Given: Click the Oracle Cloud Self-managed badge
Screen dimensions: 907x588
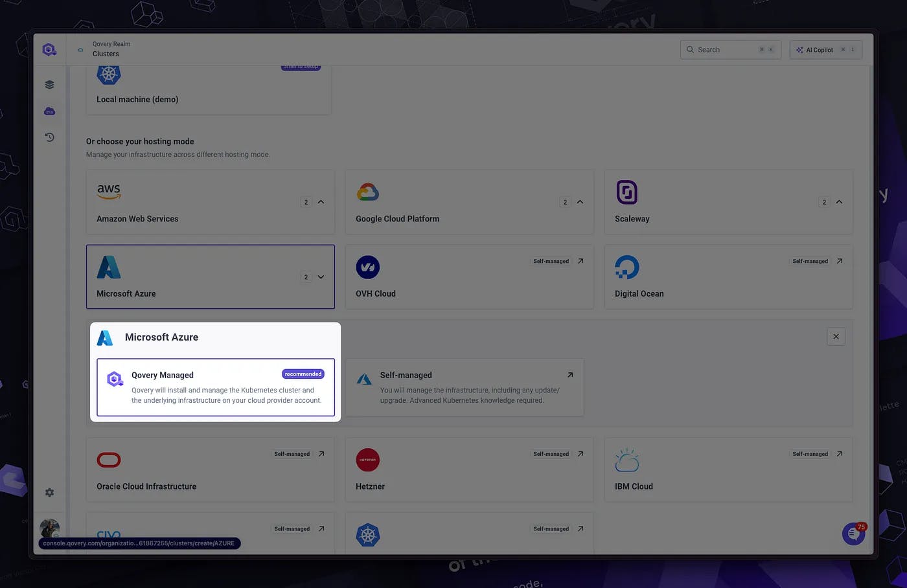Looking at the screenshot, I should tap(292, 454).
